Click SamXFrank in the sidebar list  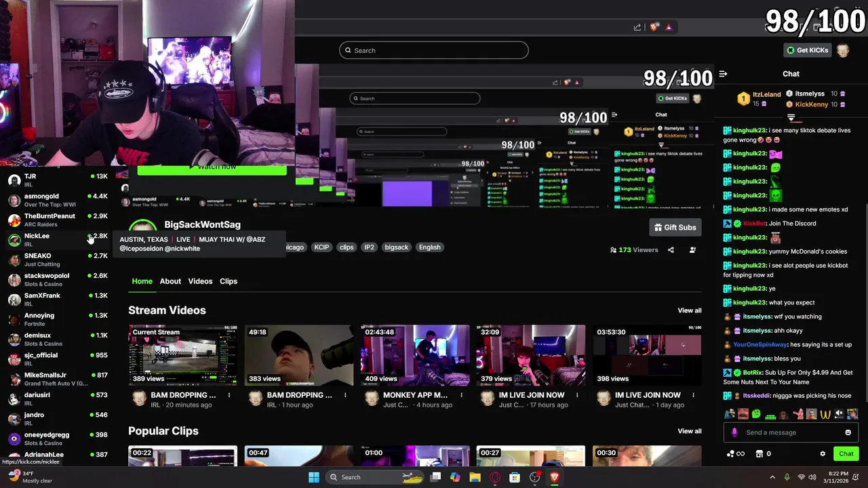pos(58,300)
